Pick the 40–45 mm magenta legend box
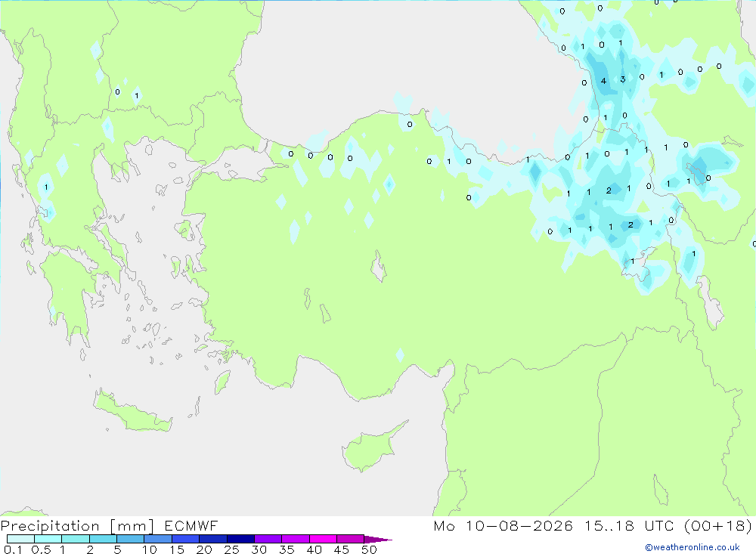756x554 pixels. (323, 539)
